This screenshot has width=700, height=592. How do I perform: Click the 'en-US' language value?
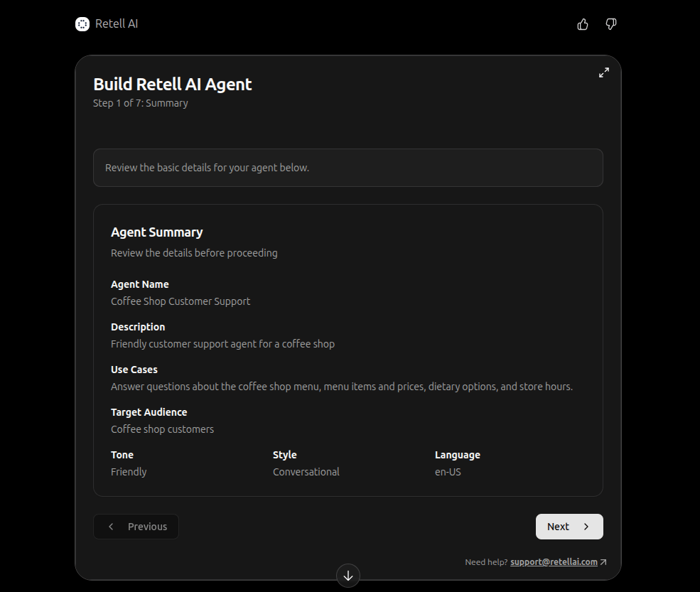click(448, 472)
